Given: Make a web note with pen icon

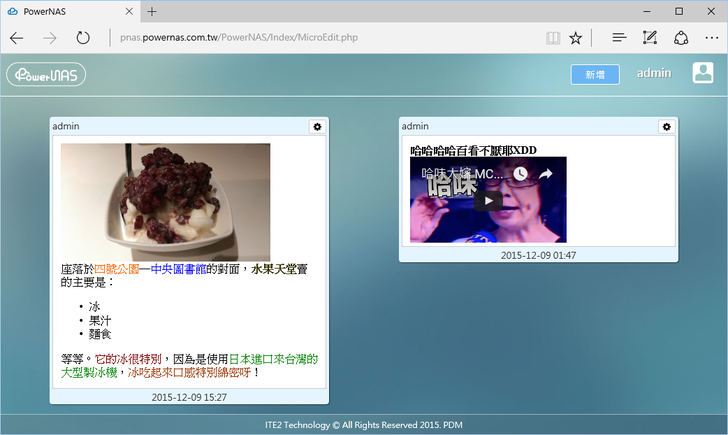Looking at the screenshot, I should [x=650, y=38].
